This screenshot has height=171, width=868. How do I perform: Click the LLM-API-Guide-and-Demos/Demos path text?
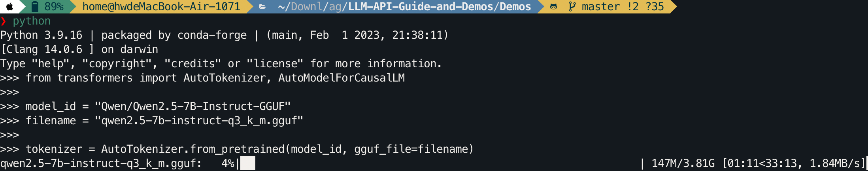tap(440, 7)
